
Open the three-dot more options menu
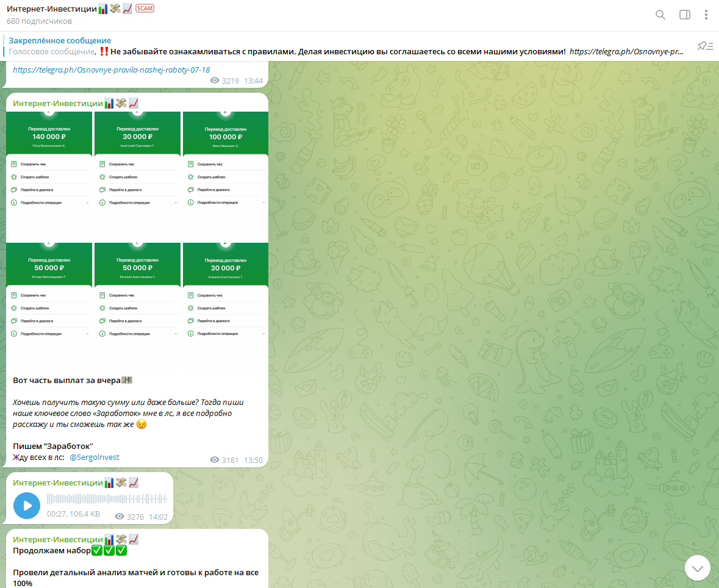(706, 15)
